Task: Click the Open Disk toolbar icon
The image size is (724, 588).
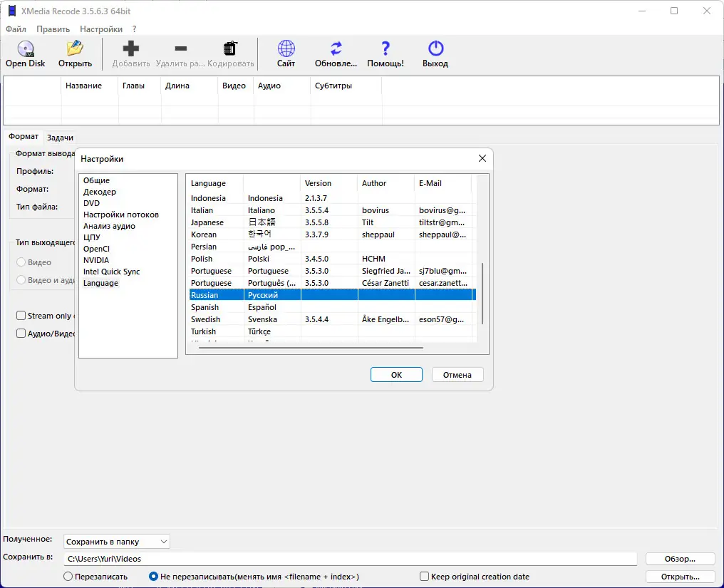Action: click(x=26, y=48)
